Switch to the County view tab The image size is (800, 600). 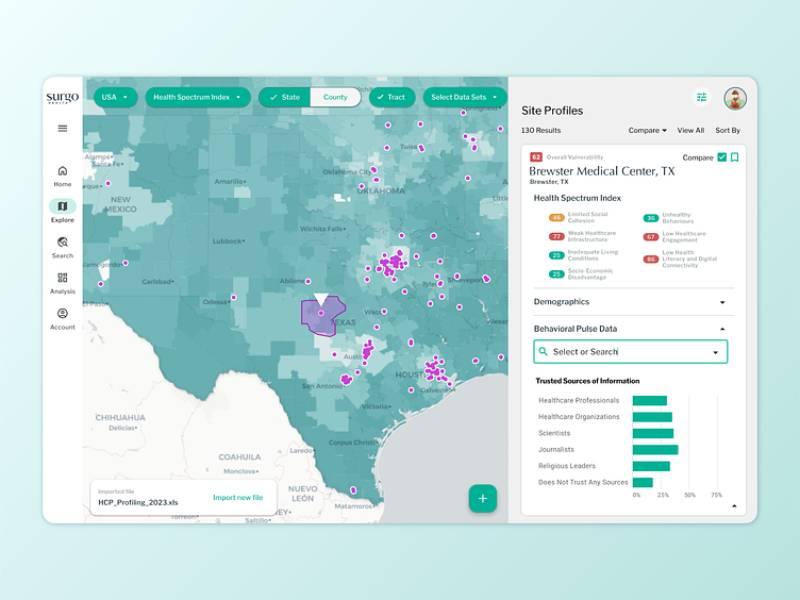[335, 97]
